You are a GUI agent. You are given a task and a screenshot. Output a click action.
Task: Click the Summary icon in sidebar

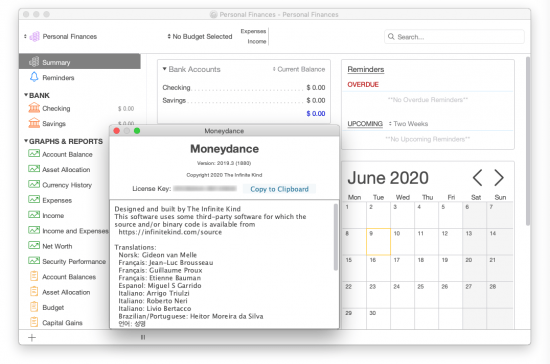tap(34, 62)
